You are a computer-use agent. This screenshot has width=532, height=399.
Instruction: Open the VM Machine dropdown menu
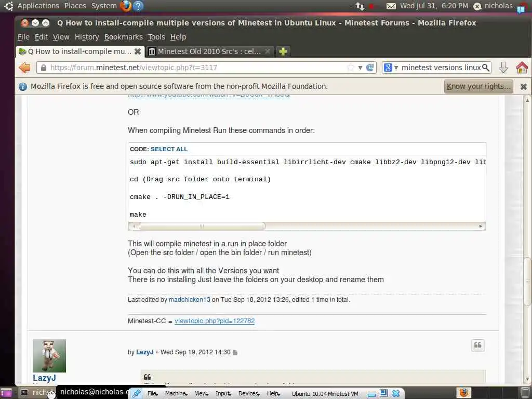coord(176,394)
